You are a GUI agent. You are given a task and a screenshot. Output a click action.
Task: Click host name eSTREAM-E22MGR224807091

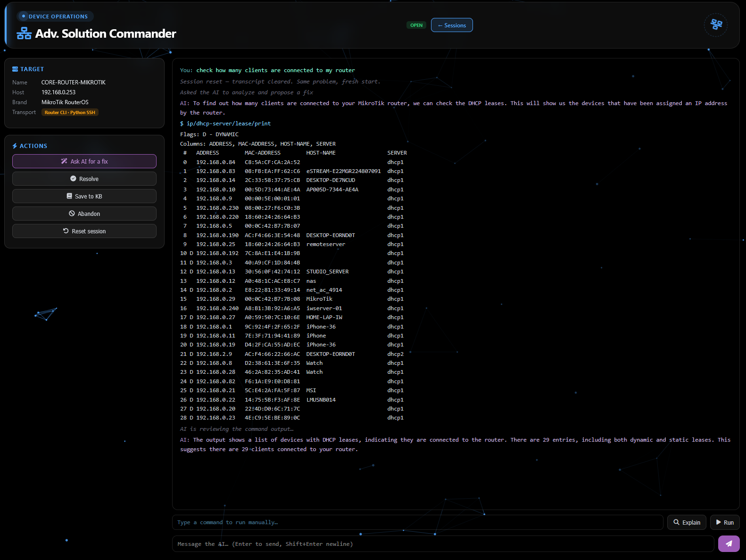point(343,171)
